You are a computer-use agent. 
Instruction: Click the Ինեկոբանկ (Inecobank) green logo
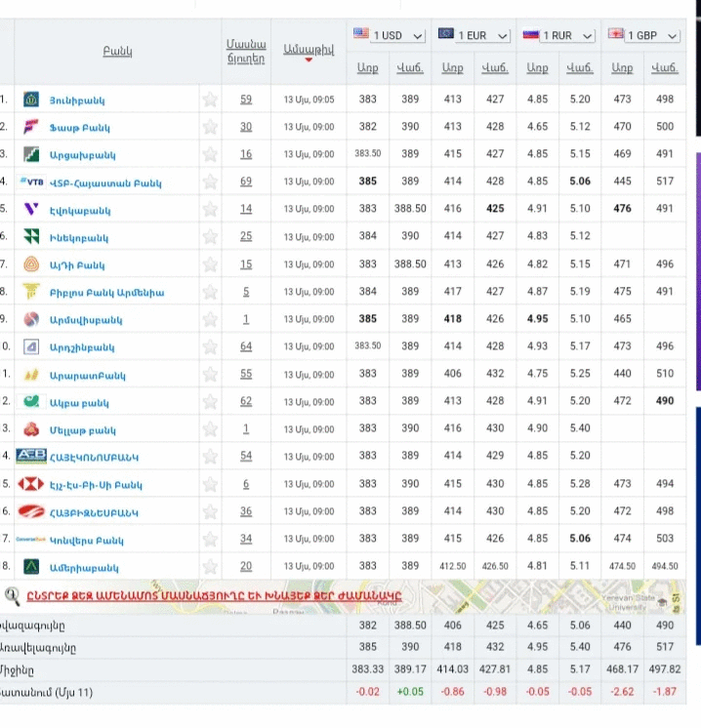[31, 236]
